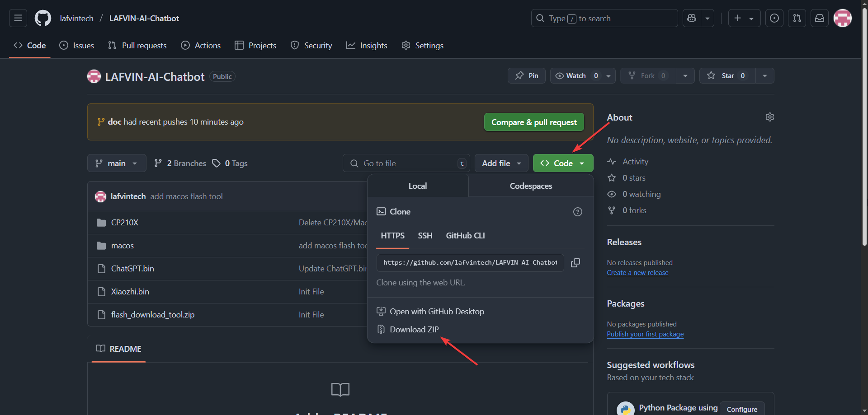Viewport: 868px width, 415px height.
Task: Click the macos folder icon
Action: pos(101,246)
